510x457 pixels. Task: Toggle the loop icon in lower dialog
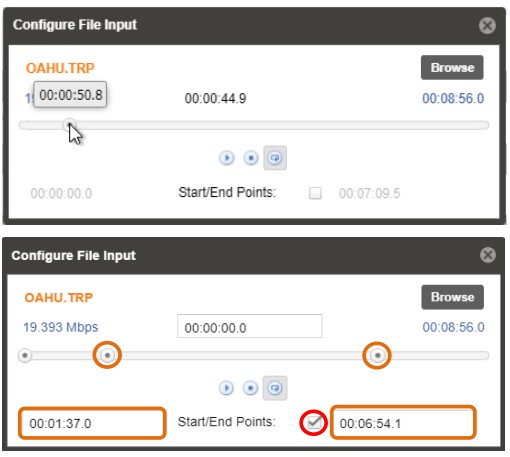coord(275,388)
